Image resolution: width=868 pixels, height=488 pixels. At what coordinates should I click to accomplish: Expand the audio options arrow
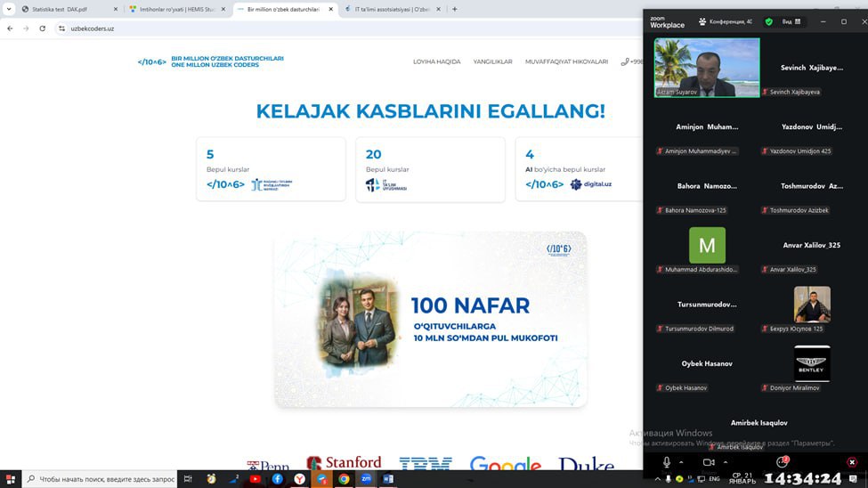pos(682,462)
